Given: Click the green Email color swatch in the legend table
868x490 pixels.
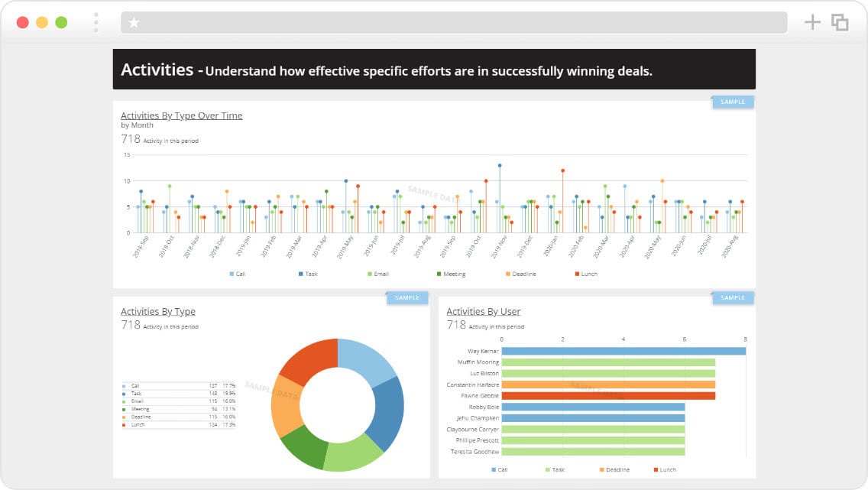Looking at the screenshot, I should pyautogui.click(x=124, y=401).
